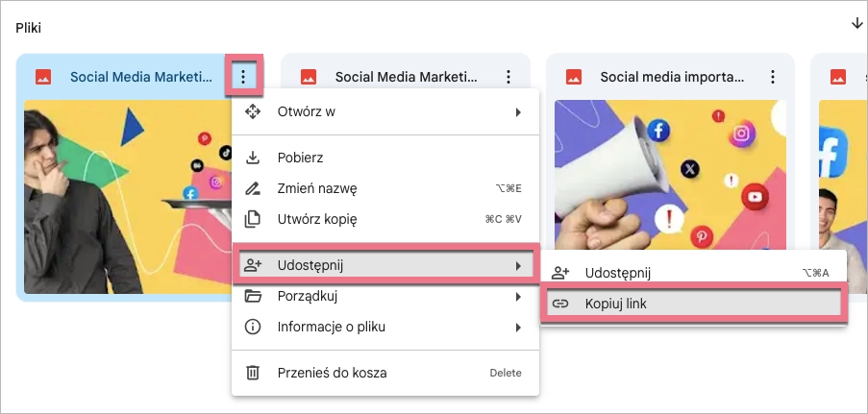Viewport: 868px width, 414px height.
Task: Click the Utwórz kopię copy icon
Action: tap(253, 219)
